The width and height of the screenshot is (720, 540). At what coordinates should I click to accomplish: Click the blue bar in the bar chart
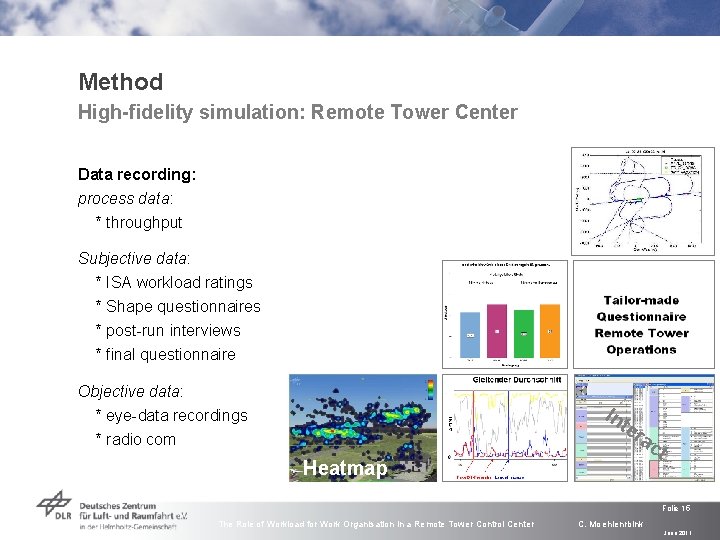[x=470, y=335]
